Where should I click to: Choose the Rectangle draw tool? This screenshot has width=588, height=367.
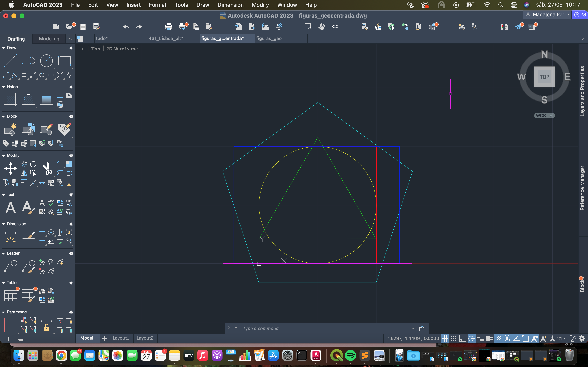(x=64, y=61)
